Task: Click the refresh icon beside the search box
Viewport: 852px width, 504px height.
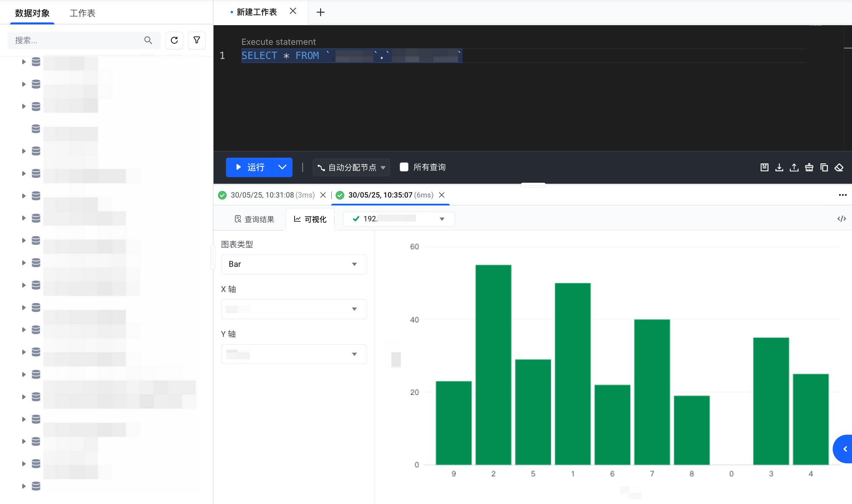Action: click(x=174, y=40)
